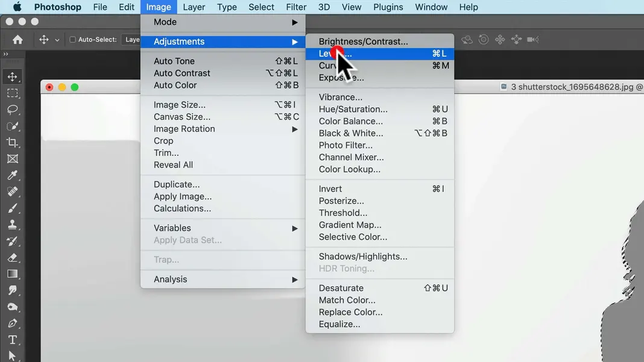Open the Apple menu

click(x=17, y=7)
